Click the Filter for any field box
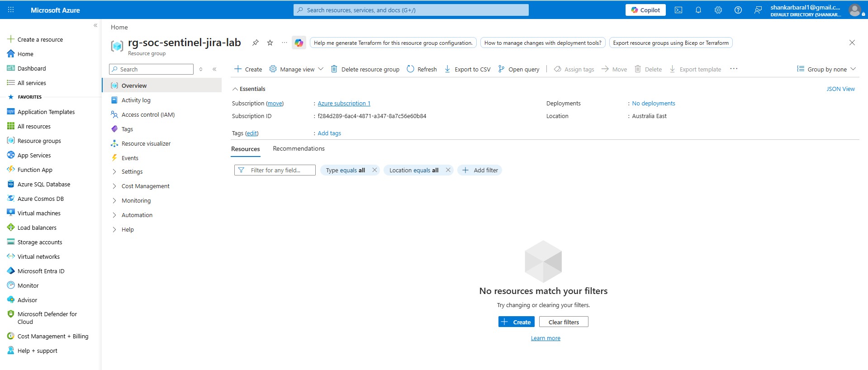The width and height of the screenshot is (868, 370). [x=275, y=170]
